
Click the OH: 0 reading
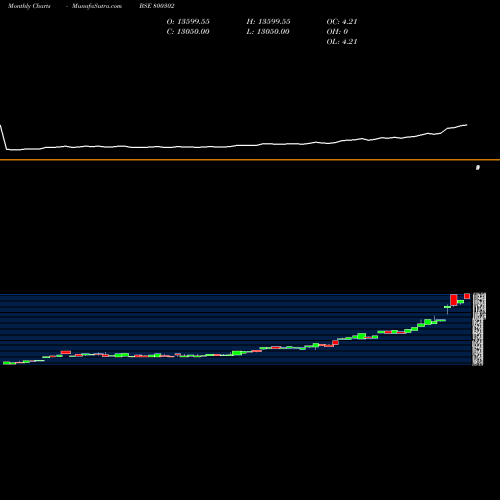tap(337, 31)
